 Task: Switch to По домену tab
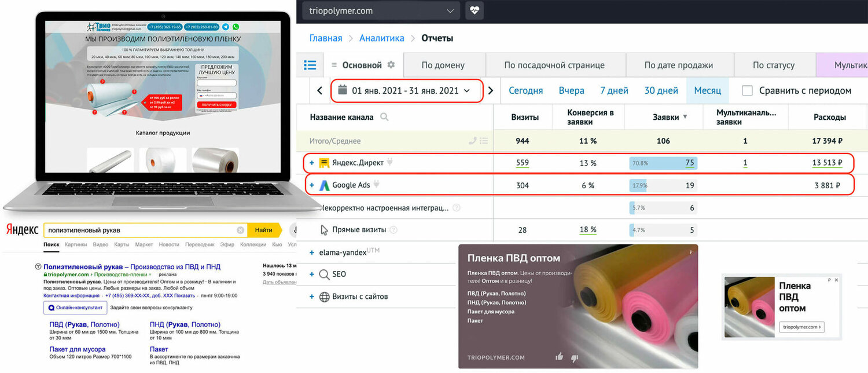(443, 65)
